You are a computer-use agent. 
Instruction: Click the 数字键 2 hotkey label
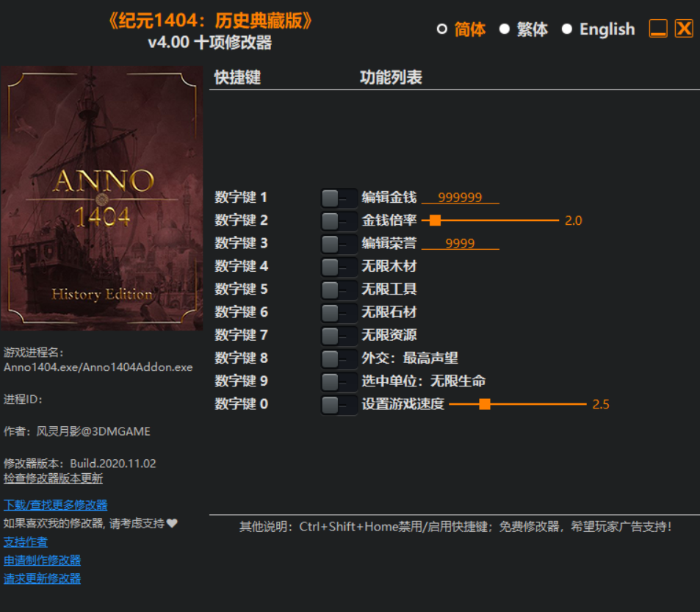[x=241, y=220]
